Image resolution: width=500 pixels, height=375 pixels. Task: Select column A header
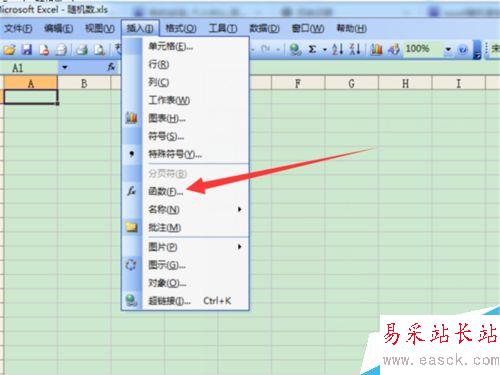31,83
